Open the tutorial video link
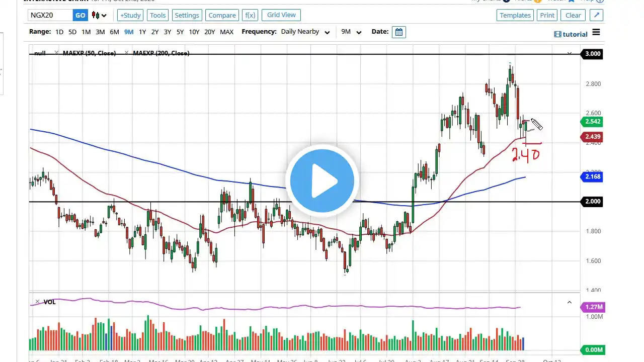The height and width of the screenshot is (362, 644). click(x=571, y=34)
